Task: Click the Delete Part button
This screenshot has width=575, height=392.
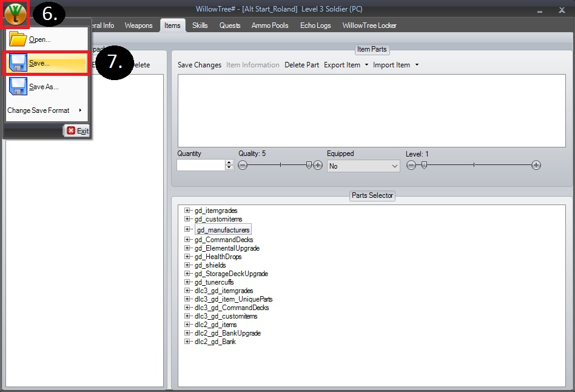Action: 301,65
